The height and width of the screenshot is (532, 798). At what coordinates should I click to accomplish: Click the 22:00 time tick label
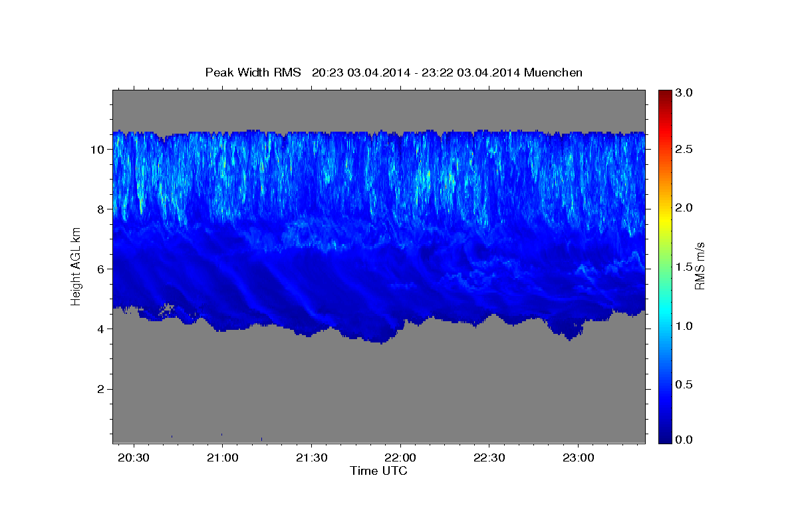tap(400, 459)
